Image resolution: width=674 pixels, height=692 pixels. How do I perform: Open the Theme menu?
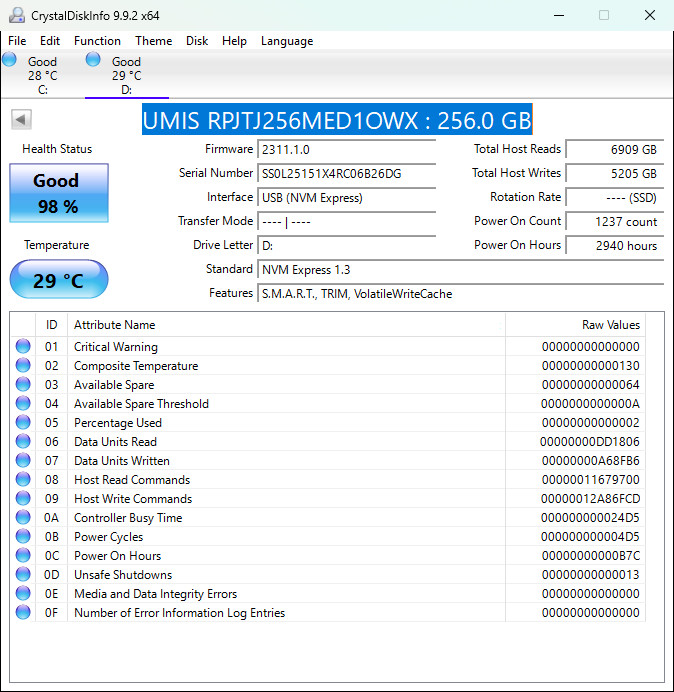pyautogui.click(x=154, y=41)
